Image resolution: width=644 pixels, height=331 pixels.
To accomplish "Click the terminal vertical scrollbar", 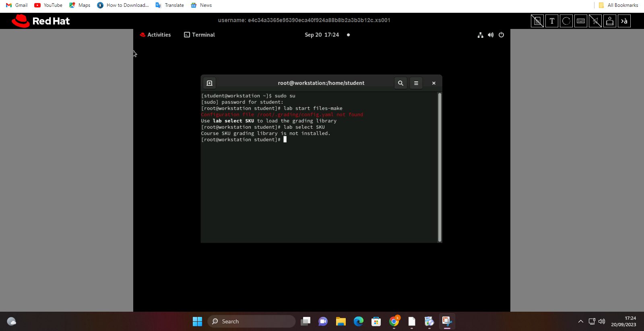I will click(440, 167).
